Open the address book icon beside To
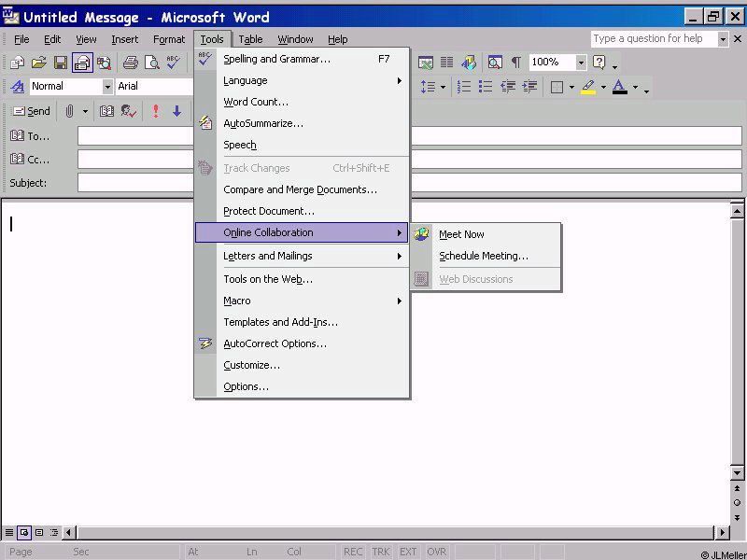Screen dimensions: 747x560 (x=17, y=136)
